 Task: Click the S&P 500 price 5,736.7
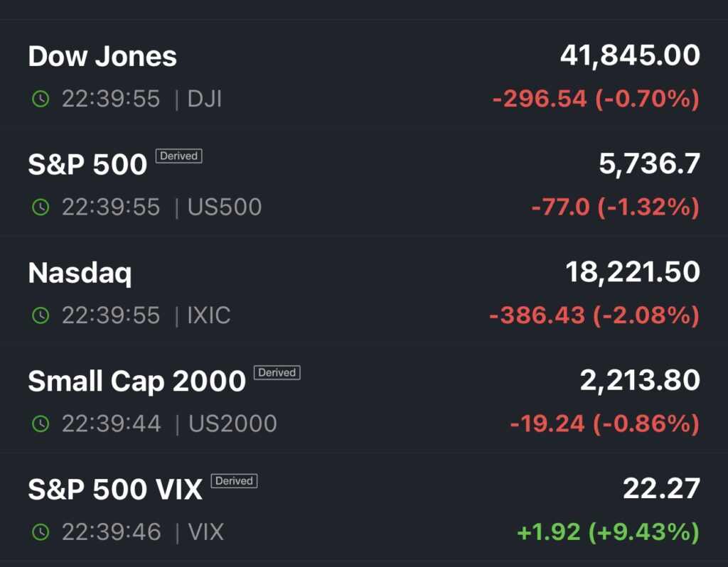(649, 164)
